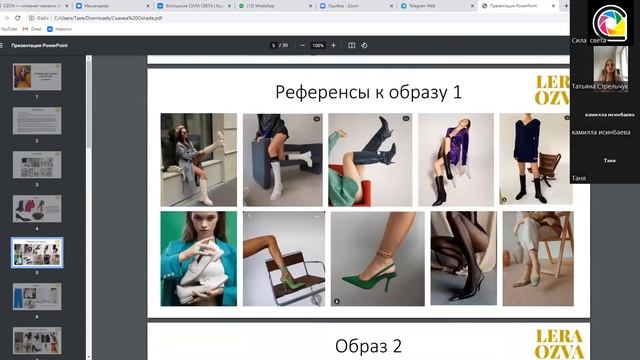This screenshot has width=640, height=360.
Task: Click the green heel on chair photo
Action: point(284,258)
